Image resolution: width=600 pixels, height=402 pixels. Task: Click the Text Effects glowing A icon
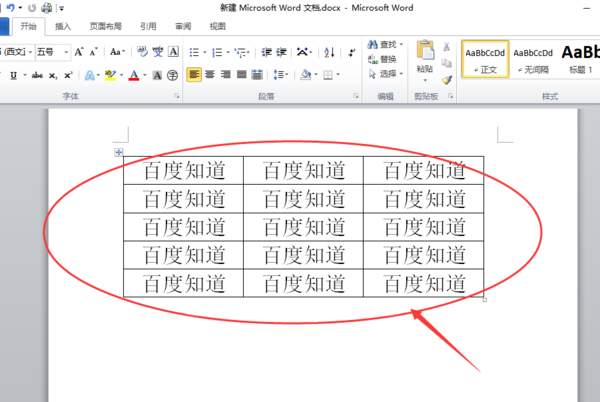tap(90, 75)
